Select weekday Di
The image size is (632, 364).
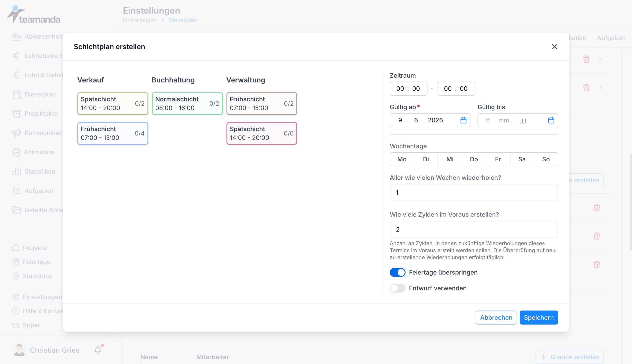point(426,159)
